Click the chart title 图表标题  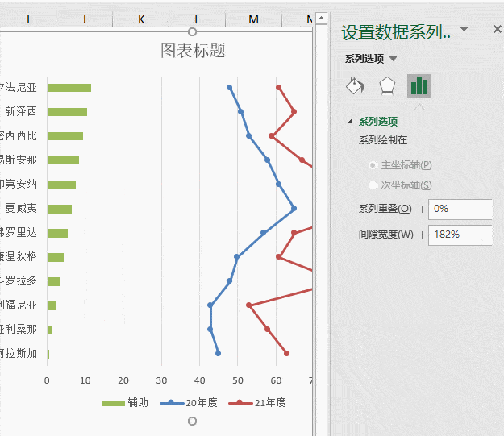[193, 51]
